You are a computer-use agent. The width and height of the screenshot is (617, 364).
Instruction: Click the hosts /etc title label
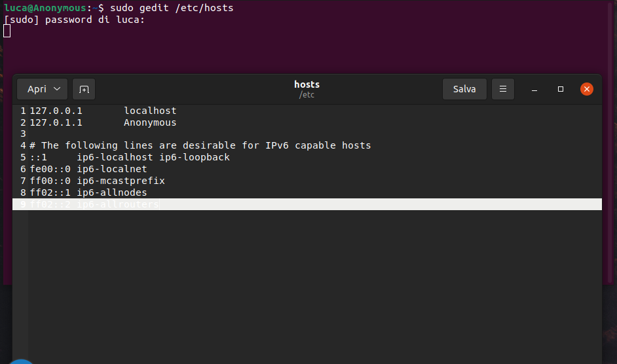pyautogui.click(x=307, y=89)
